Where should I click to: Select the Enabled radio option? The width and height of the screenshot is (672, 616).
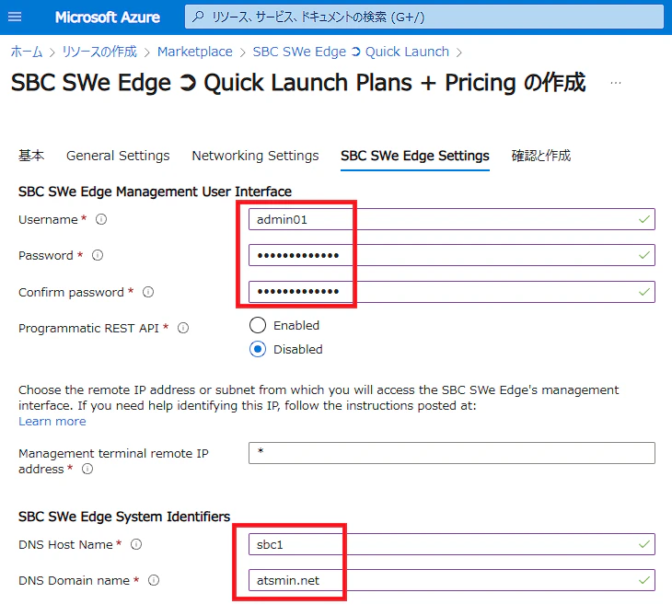(x=258, y=325)
